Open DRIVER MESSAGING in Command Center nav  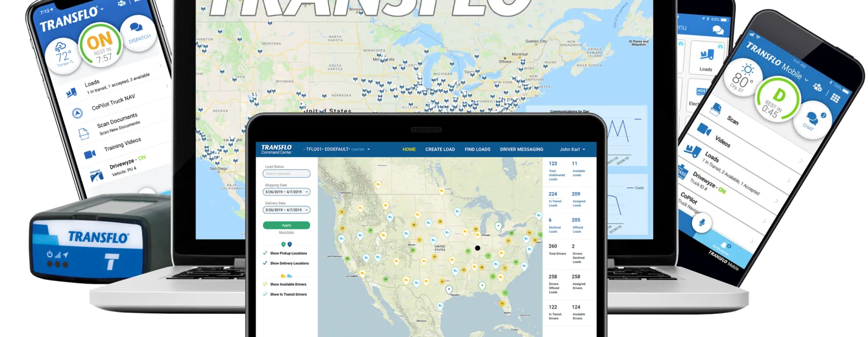(x=522, y=150)
